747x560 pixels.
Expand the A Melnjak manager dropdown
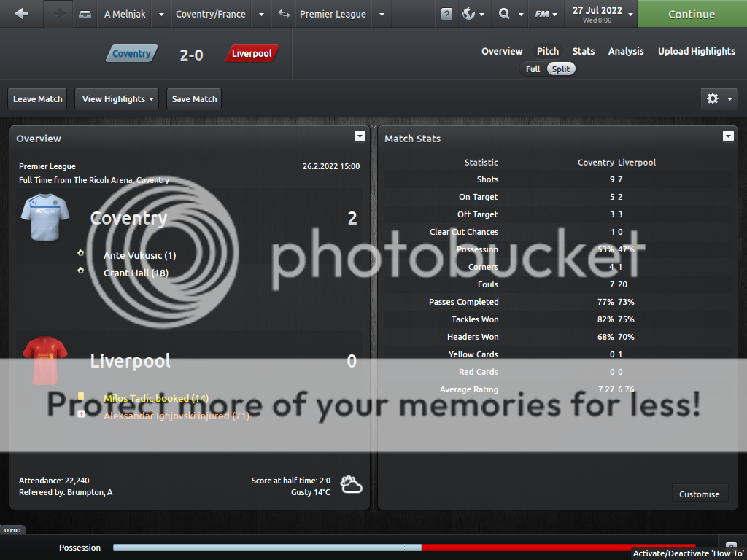(x=161, y=14)
